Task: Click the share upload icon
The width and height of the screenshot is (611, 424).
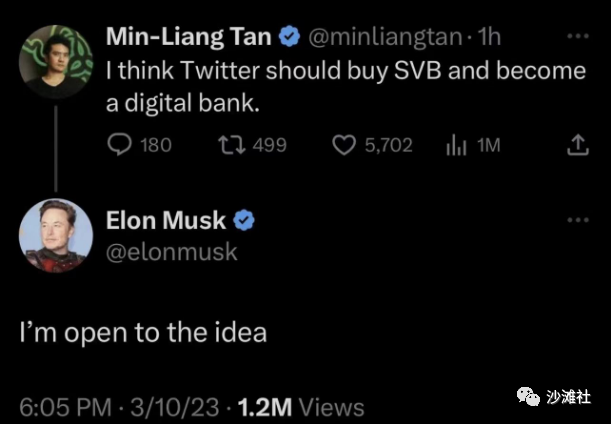Action: [577, 145]
